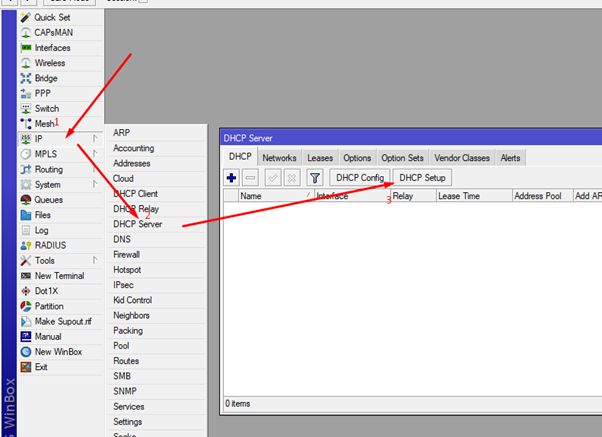Click the remove (minus) button in DHCP Server
This screenshot has height=437, width=602.
pos(250,178)
